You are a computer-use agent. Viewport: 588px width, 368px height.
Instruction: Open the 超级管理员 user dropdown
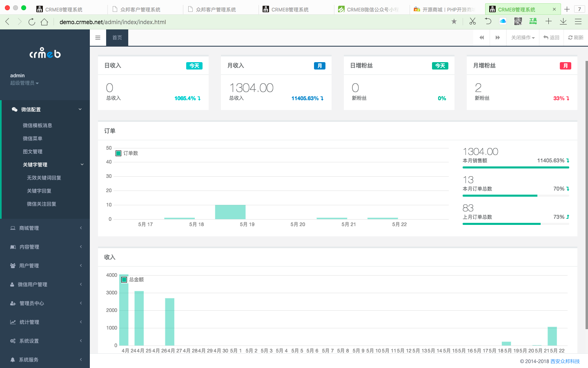pos(24,83)
